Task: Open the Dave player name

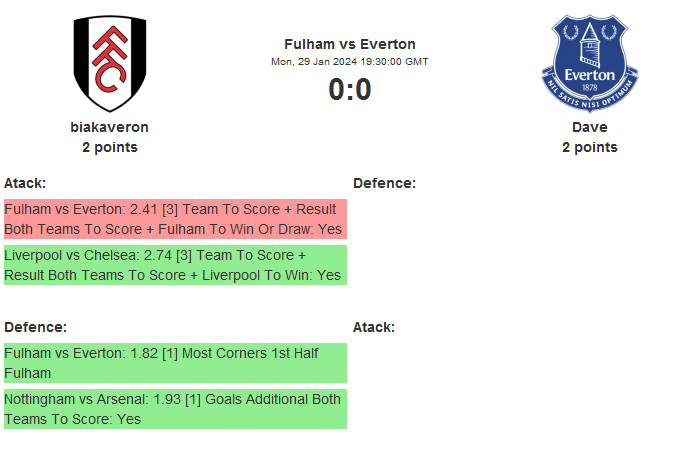Action: point(590,127)
